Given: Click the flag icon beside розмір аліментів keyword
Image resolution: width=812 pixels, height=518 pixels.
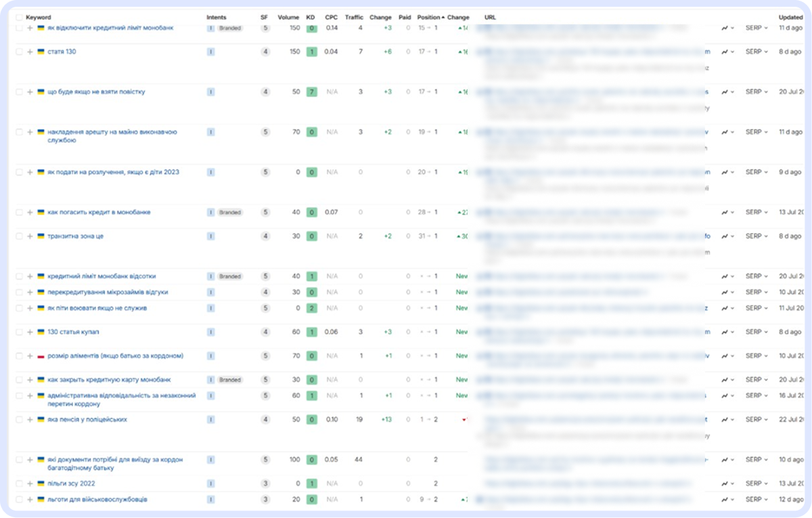Looking at the screenshot, I should [41, 356].
